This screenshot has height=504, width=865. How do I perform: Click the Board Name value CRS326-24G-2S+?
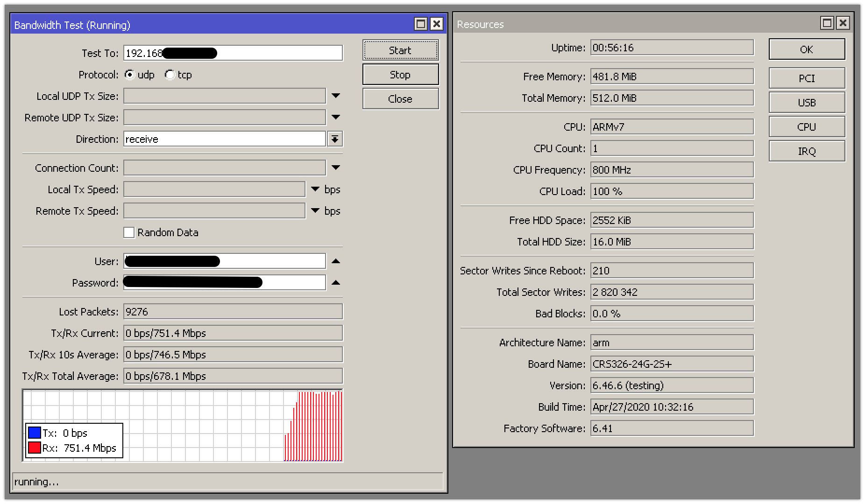pyautogui.click(x=672, y=364)
